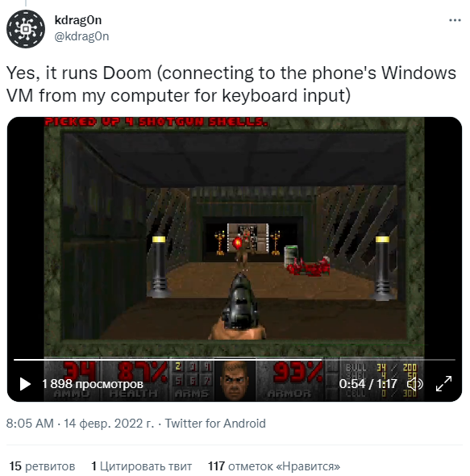This screenshot has height=476, width=470.
Task: Play the Doom video
Action: pos(25,384)
